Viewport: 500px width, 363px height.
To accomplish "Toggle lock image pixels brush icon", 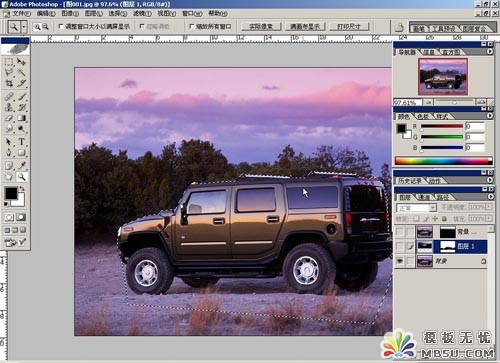I will [426, 219].
